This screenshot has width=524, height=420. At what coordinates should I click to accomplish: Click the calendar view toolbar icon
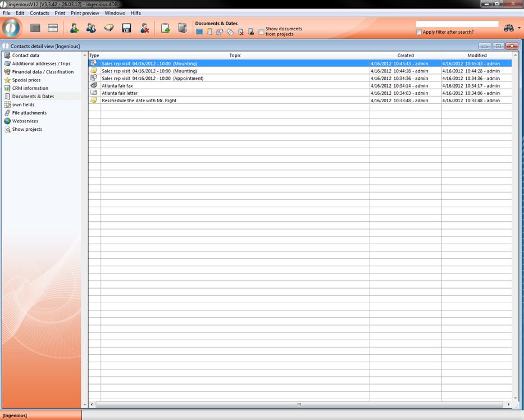click(53, 28)
